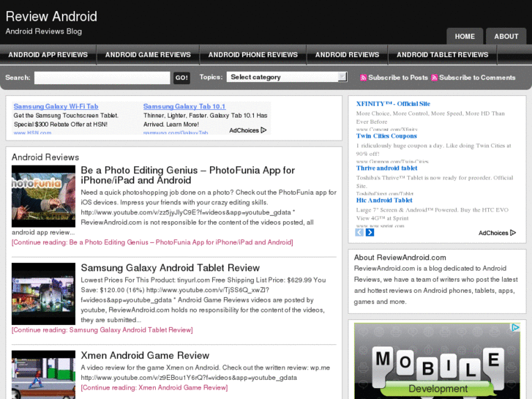This screenshot has width=532, height=399.
Task: Click the previous arrow in the sidebar ad
Action: coord(360,233)
